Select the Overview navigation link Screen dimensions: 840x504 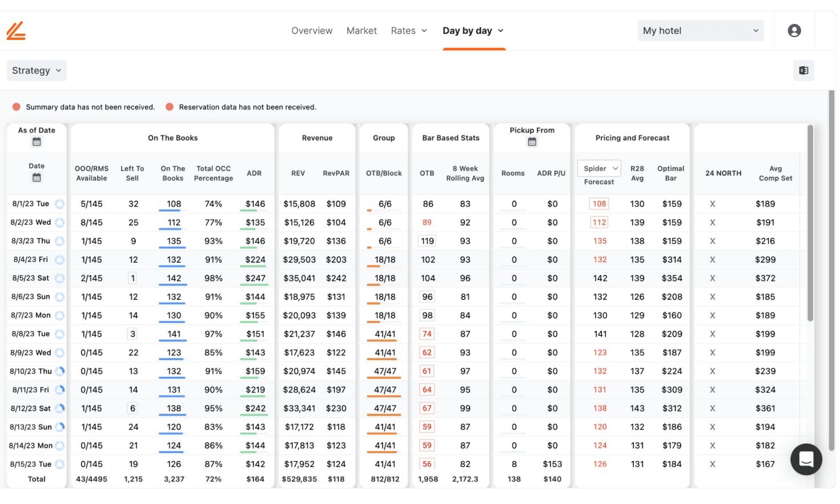312,31
